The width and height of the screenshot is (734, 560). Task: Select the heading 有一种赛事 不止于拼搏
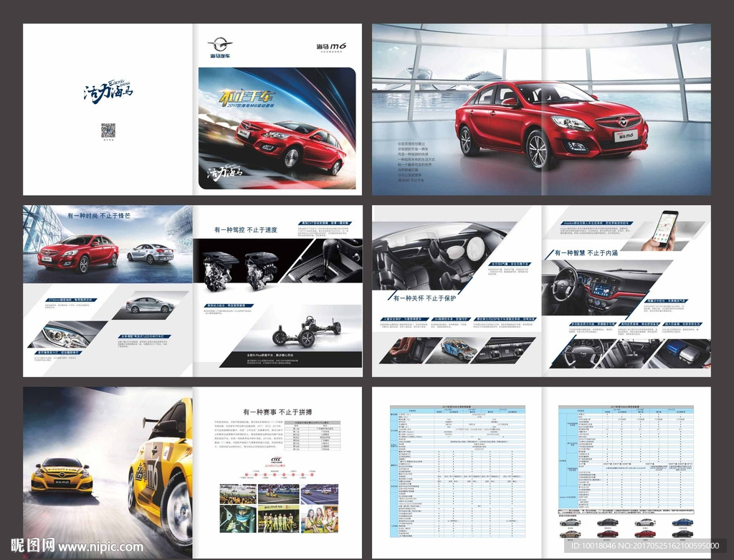coord(277,412)
